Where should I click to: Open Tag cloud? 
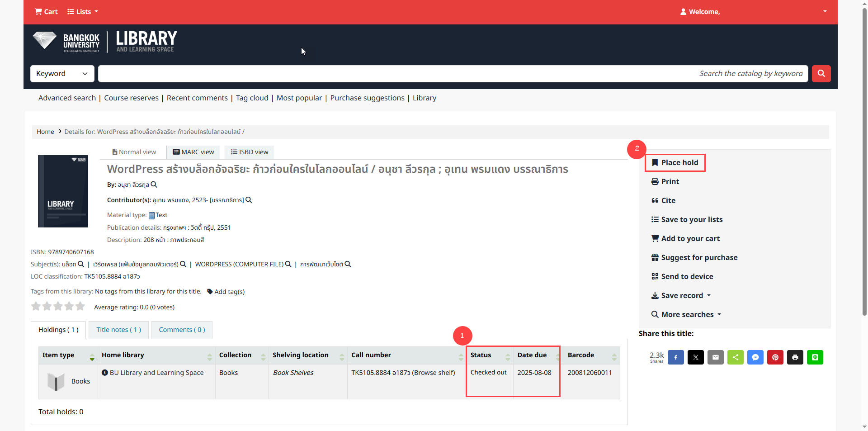252,98
